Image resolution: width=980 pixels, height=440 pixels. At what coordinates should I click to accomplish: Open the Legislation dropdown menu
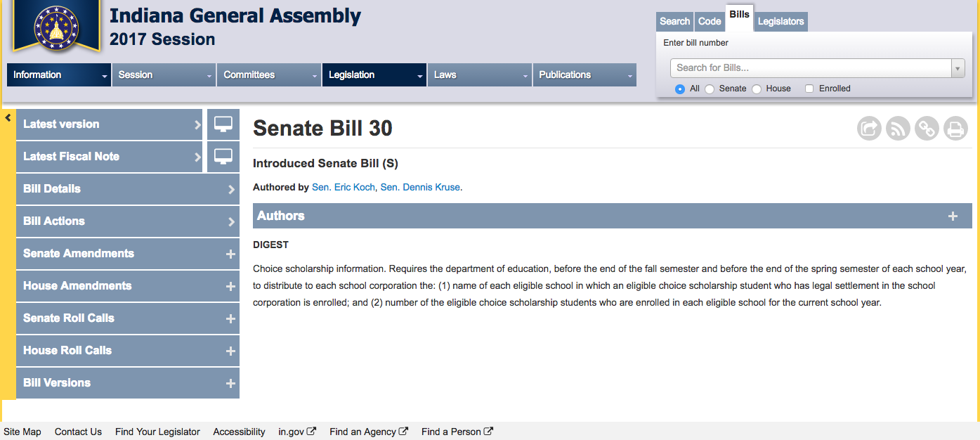tap(374, 75)
